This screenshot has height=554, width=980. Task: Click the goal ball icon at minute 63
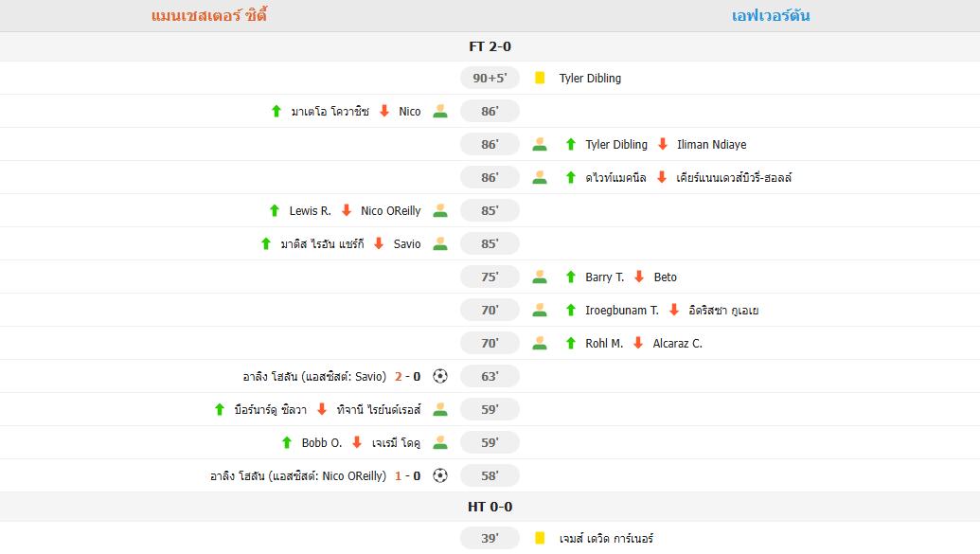[x=439, y=376]
